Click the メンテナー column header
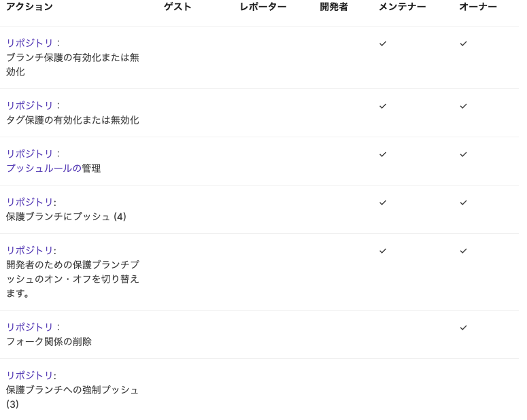Screen dimensions: 527x420 point(402,7)
